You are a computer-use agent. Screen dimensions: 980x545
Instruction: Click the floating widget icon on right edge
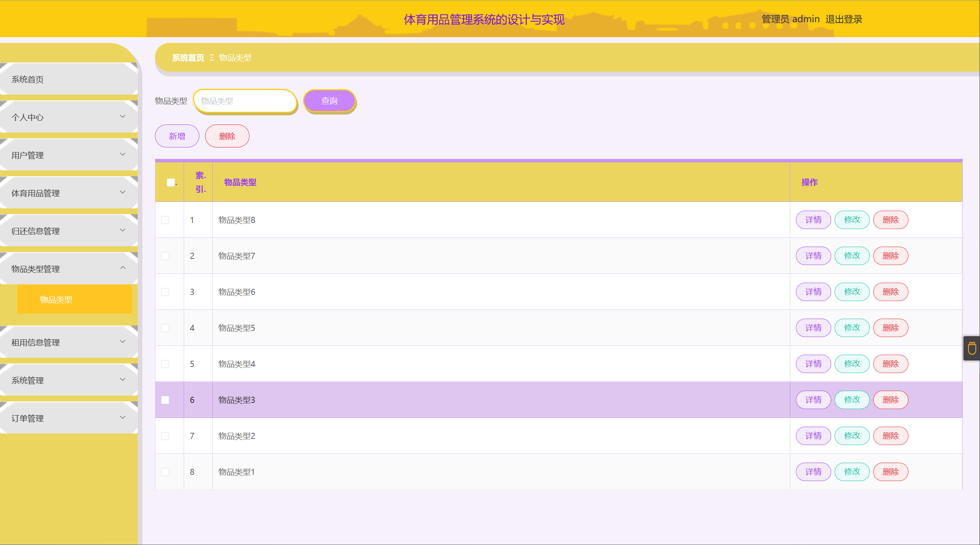coord(972,349)
